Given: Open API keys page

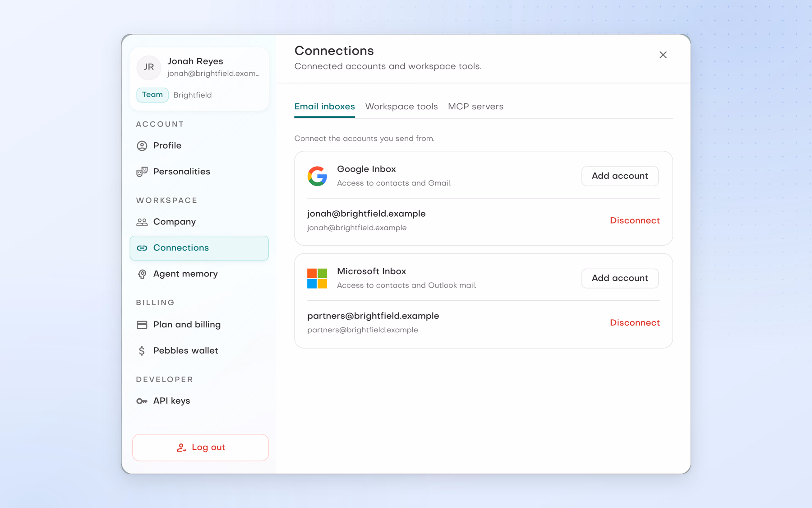Looking at the screenshot, I should (199, 401).
